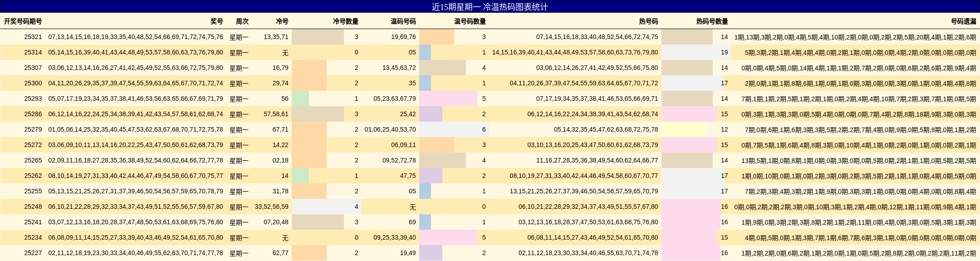Click the 热号码 column header

(x=649, y=21)
